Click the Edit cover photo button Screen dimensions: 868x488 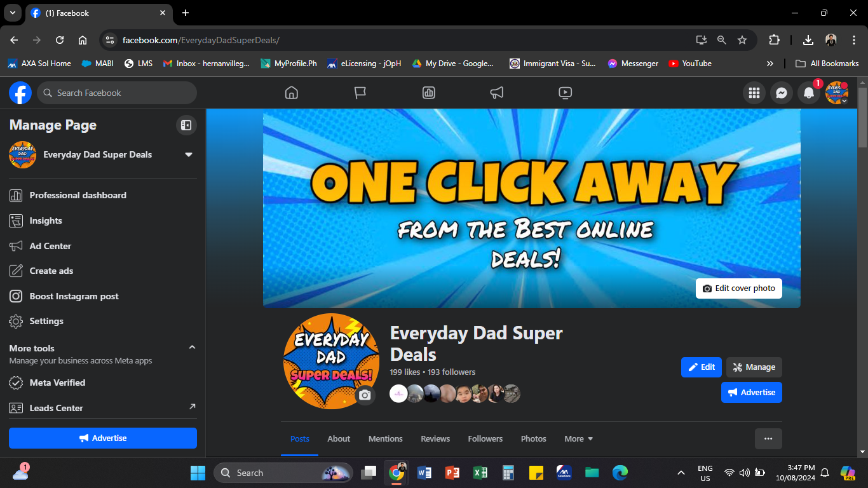coord(739,288)
